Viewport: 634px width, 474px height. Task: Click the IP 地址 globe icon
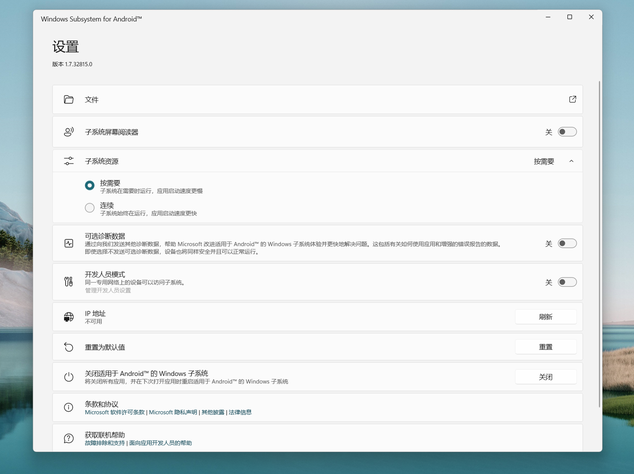(x=69, y=317)
